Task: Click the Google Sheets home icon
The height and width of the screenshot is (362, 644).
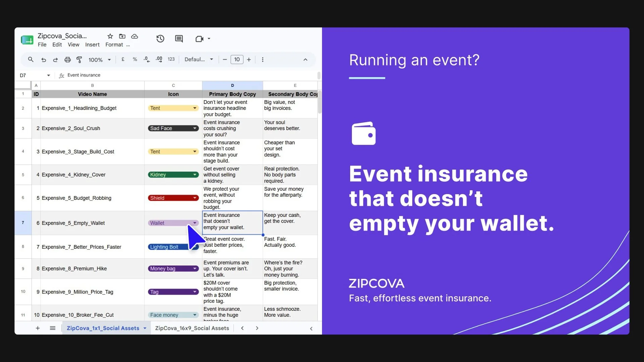Action: [27, 40]
